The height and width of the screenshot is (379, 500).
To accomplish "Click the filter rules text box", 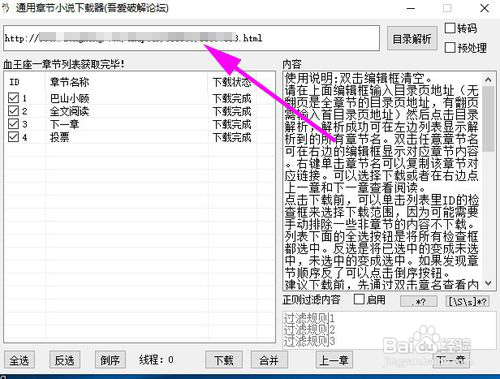I will pos(389,330).
